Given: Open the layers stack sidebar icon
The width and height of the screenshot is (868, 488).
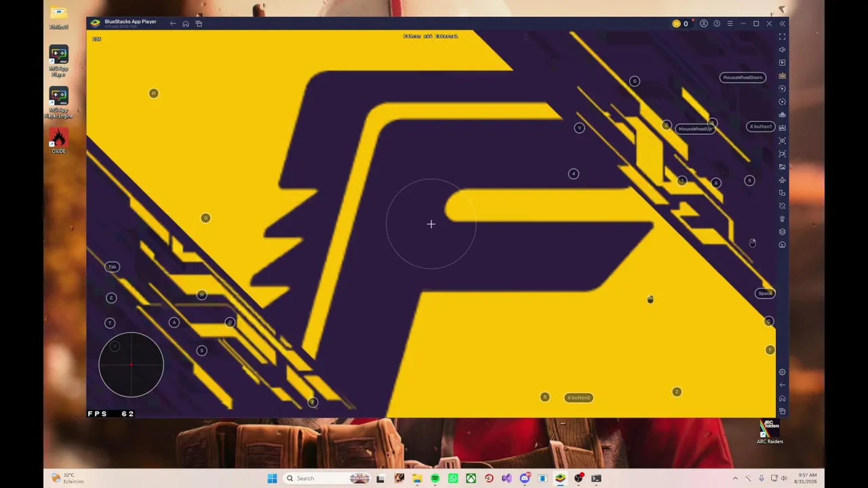Looking at the screenshot, I should tap(782, 232).
